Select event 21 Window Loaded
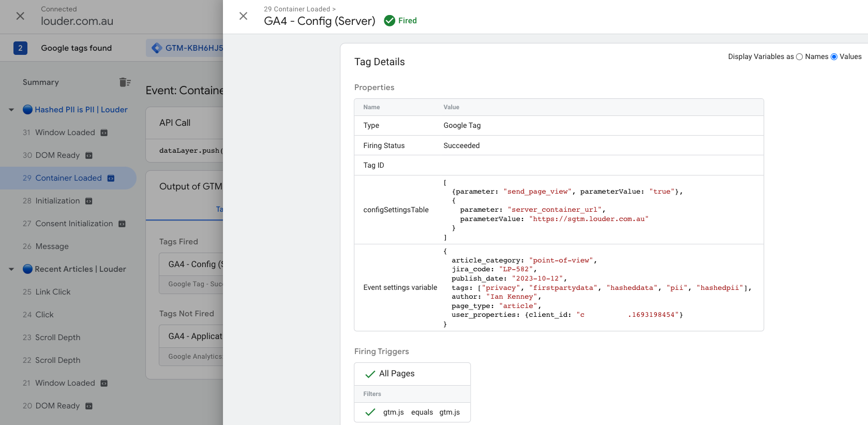 [59, 383]
